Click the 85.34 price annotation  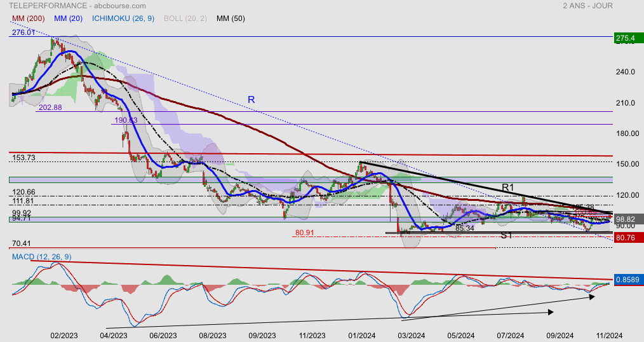[465, 228]
